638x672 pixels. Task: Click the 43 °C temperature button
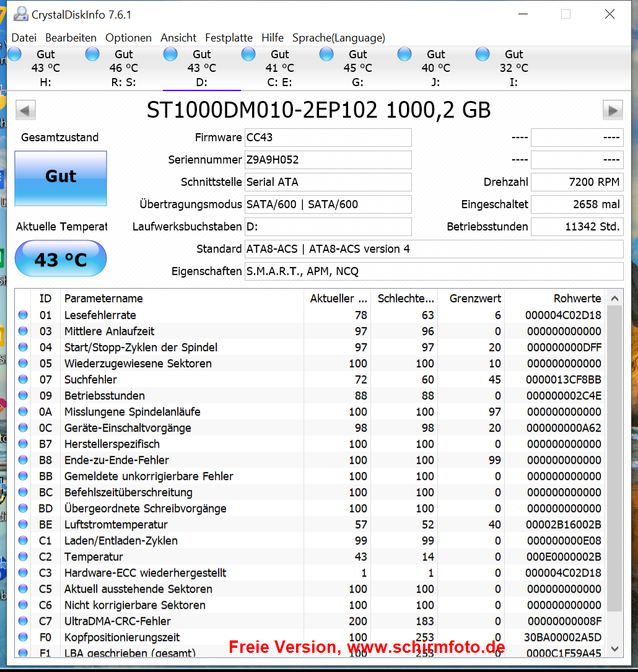(x=61, y=258)
